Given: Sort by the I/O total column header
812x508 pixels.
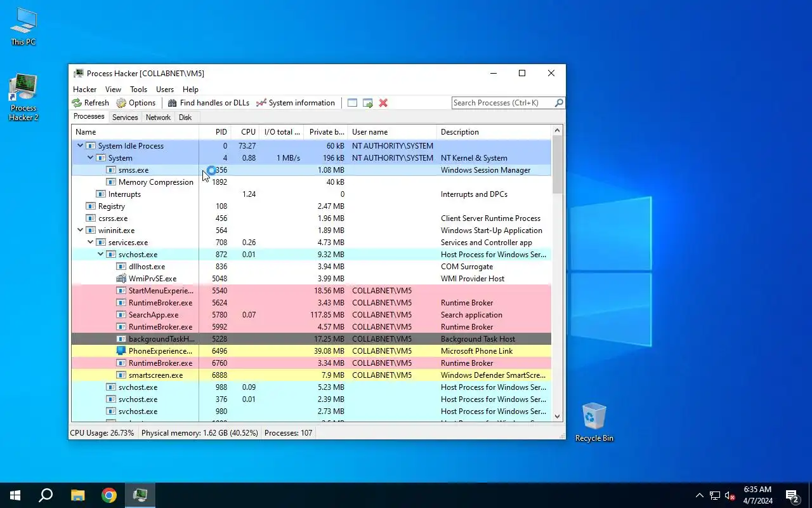Looking at the screenshot, I should 282,132.
